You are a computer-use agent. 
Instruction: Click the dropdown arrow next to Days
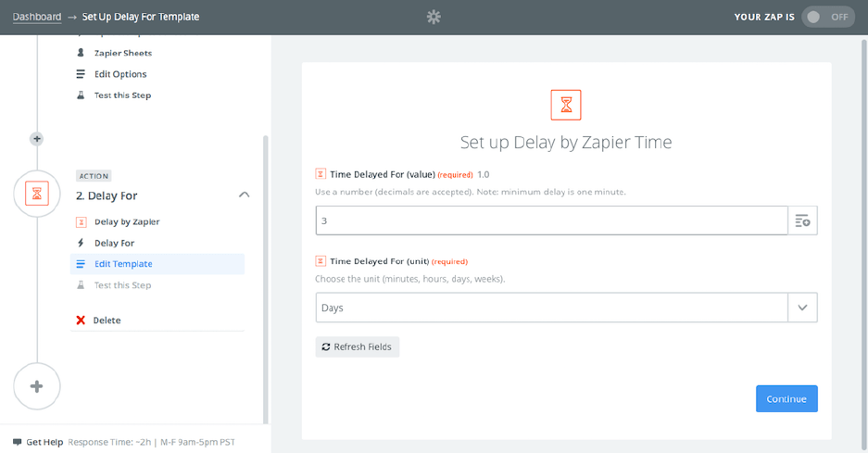802,308
